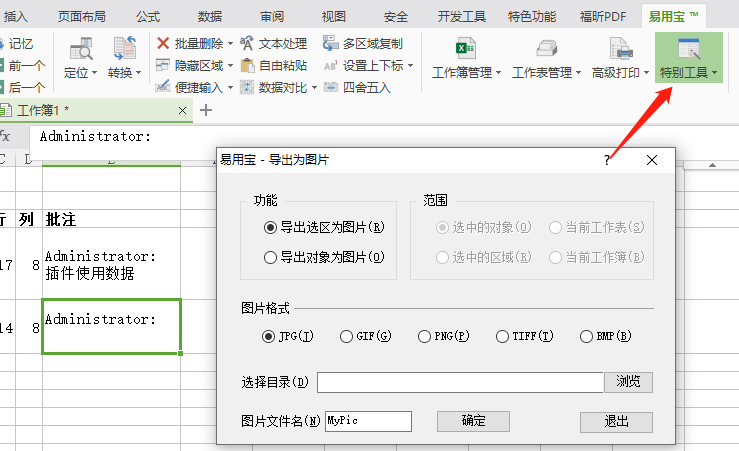Switch to the 开发工具 ribbon tab

pos(461,17)
